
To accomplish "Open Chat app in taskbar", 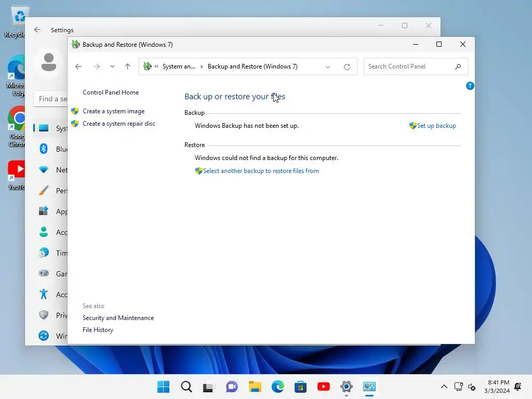I will coord(232,387).
